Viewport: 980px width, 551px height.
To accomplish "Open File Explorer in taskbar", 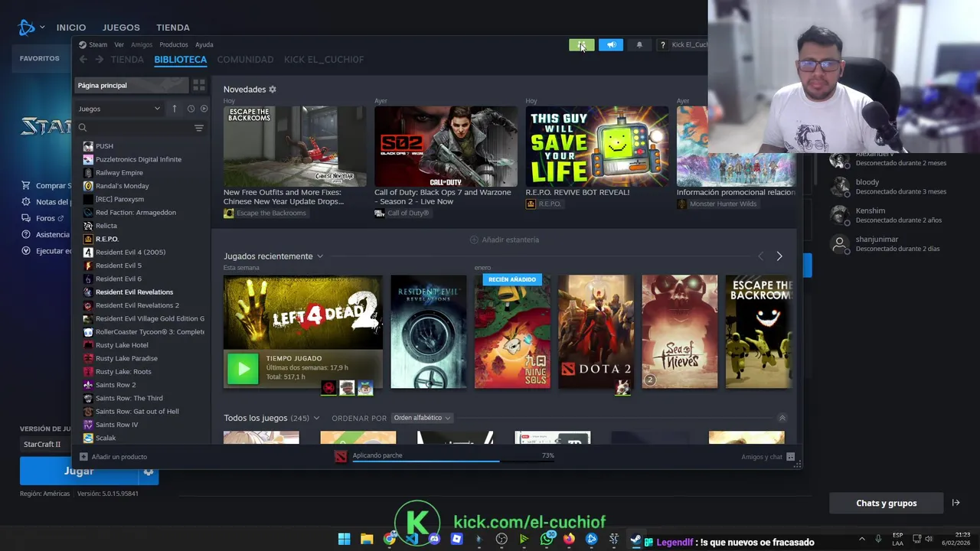I will click(367, 539).
